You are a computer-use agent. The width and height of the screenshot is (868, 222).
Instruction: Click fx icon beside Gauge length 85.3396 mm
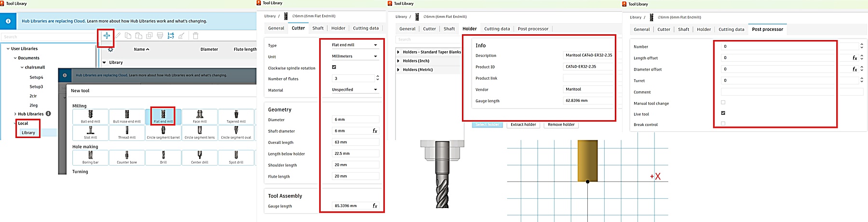(375, 206)
